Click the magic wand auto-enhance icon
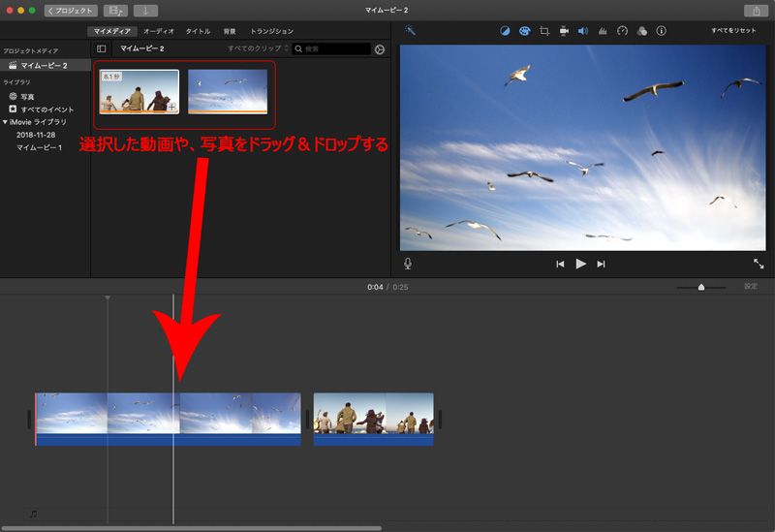The image size is (775, 532). [x=410, y=30]
